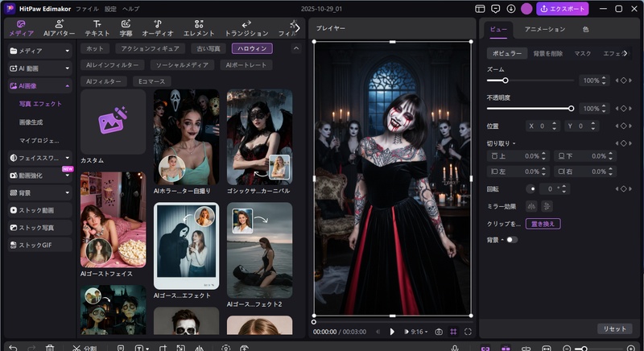Open the オーディオ audio tab

click(158, 28)
